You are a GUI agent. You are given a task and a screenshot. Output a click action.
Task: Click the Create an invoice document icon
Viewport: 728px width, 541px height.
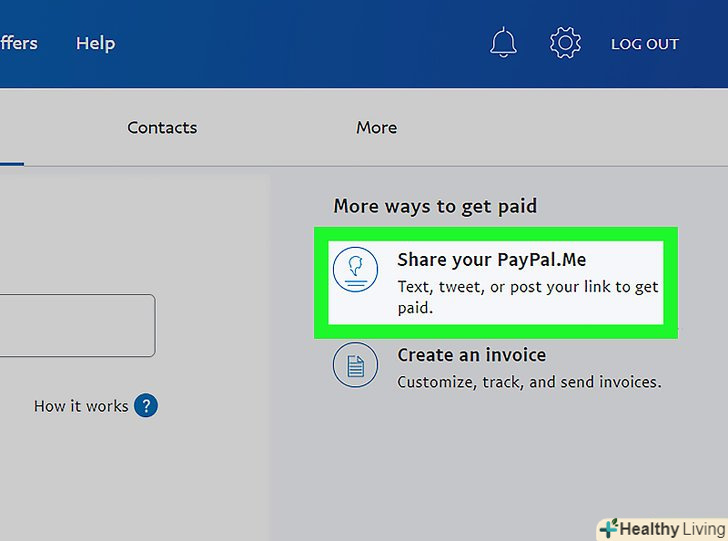pos(355,365)
